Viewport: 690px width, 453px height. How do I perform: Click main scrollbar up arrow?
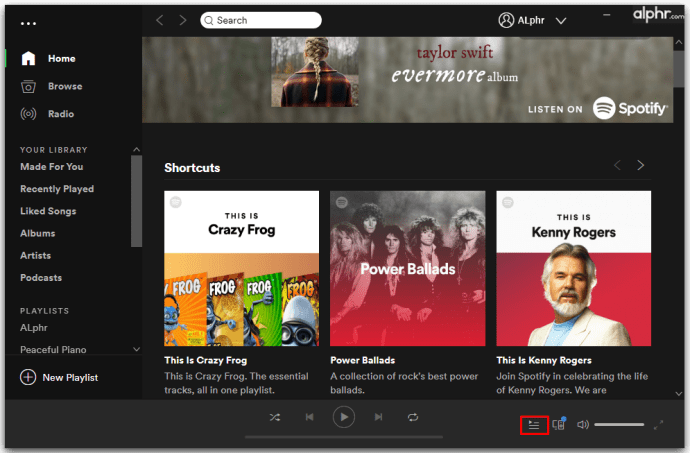[x=679, y=42]
